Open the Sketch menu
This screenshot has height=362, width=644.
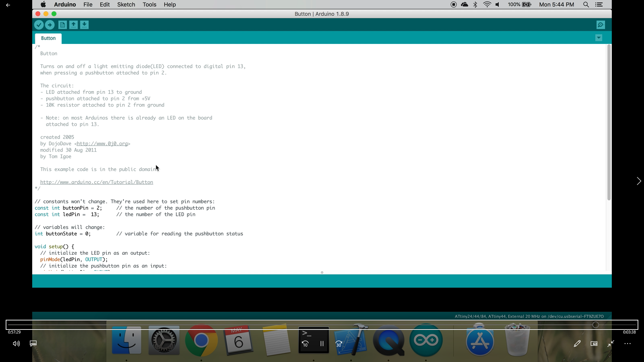pyautogui.click(x=126, y=5)
